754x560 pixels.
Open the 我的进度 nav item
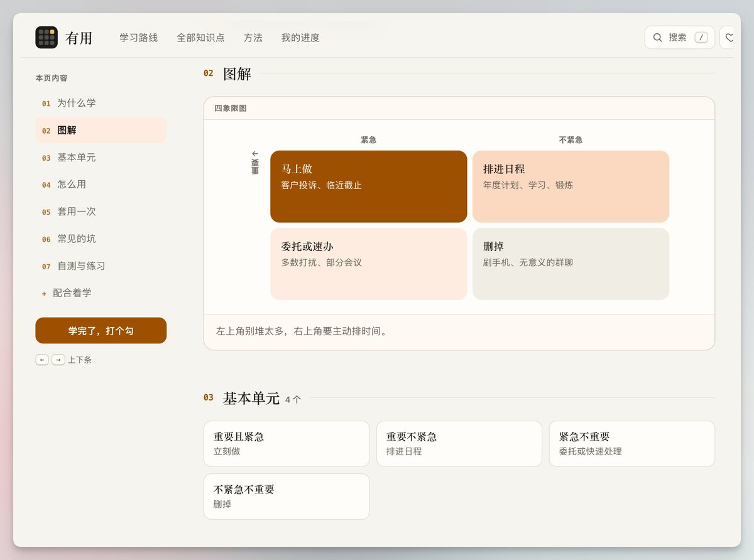300,38
